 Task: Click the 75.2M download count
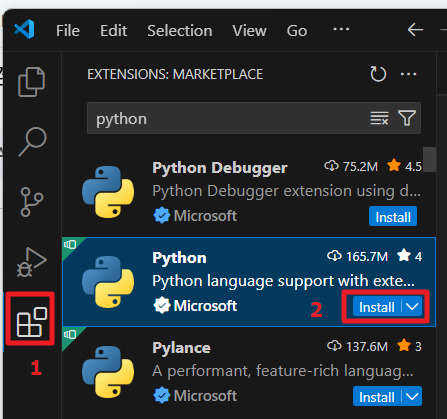[x=360, y=166]
